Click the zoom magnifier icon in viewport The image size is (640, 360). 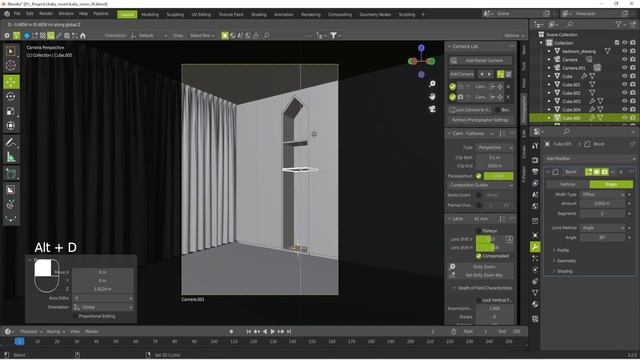432,84
